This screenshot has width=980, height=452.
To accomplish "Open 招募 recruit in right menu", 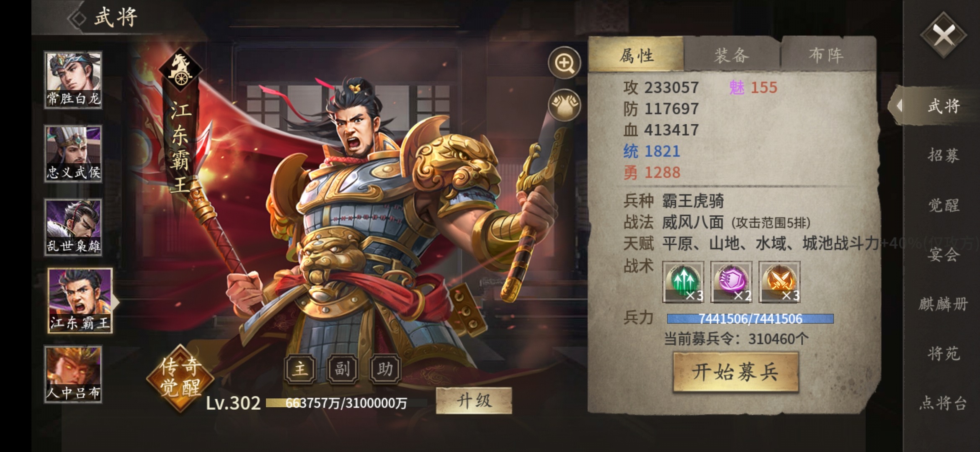I will (944, 155).
